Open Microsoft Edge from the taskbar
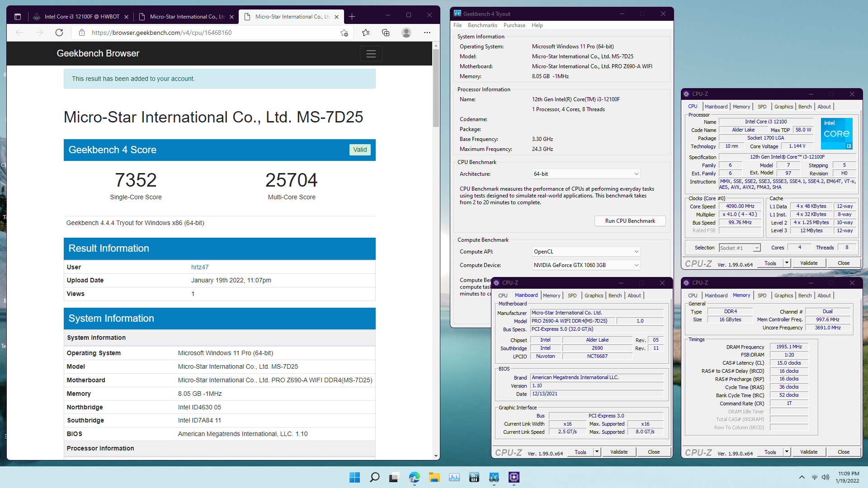The image size is (868, 488). coord(414,477)
